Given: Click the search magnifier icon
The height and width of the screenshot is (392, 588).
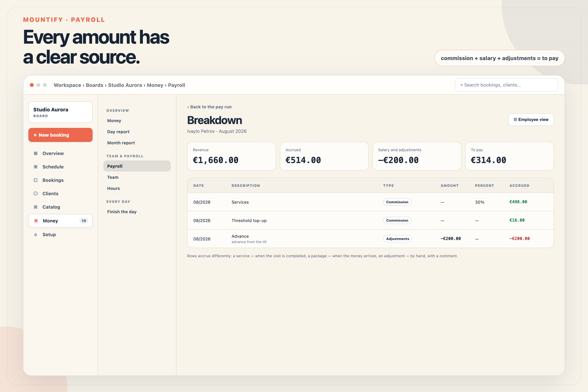Looking at the screenshot, I should tap(461, 85).
